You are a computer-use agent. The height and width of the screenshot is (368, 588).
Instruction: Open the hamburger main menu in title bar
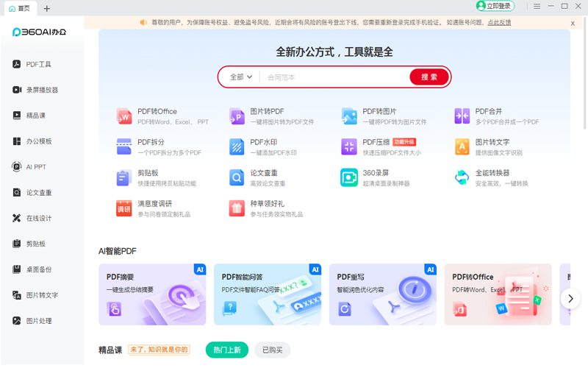click(x=537, y=7)
